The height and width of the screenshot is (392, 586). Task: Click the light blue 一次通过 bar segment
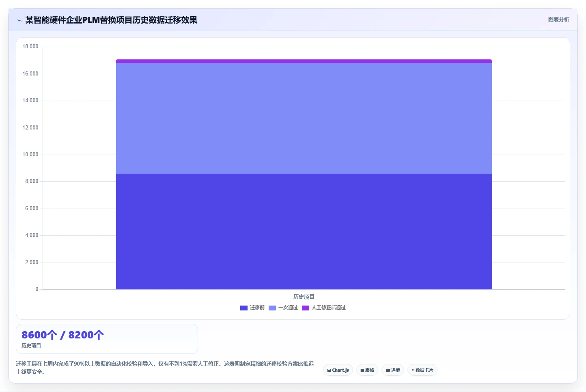coord(304,118)
